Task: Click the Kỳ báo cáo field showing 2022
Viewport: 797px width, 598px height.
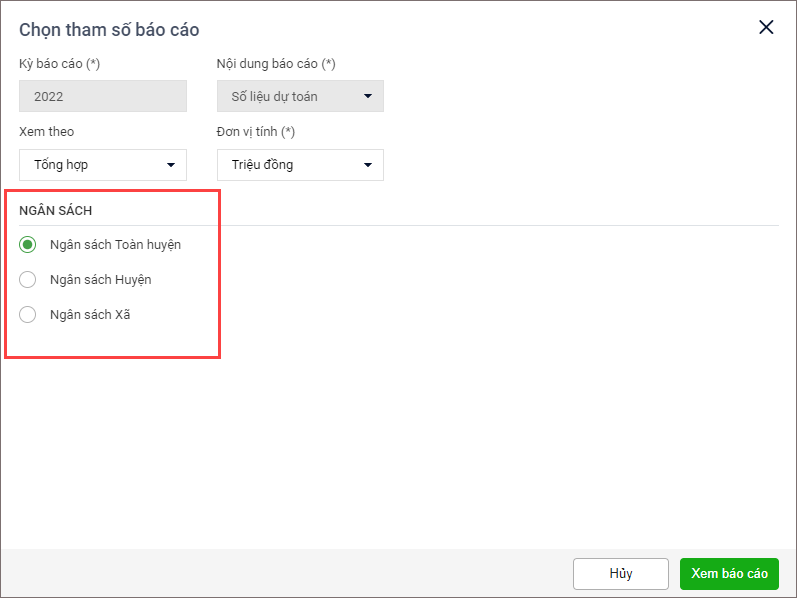Action: pos(103,97)
